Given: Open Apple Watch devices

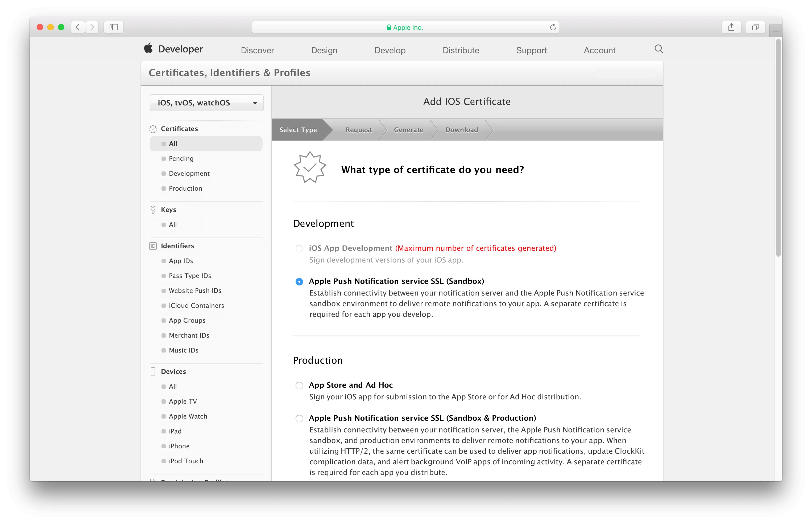Looking at the screenshot, I should [x=188, y=416].
